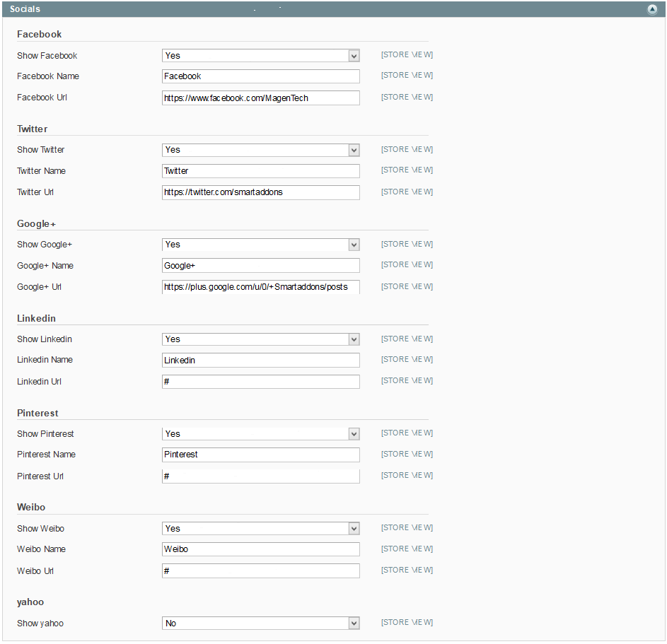Click the Show Pinterest label
This screenshot has width=667, height=644.
point(45,434)
